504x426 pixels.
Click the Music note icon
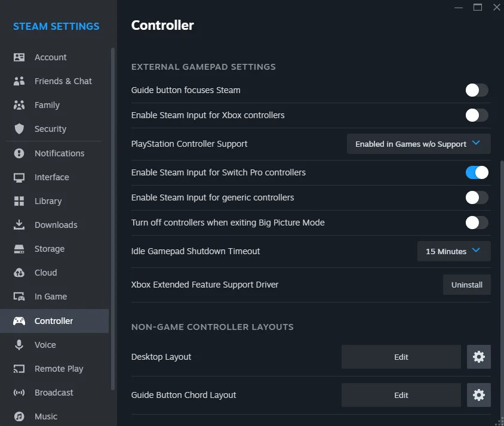click(19, 416)
